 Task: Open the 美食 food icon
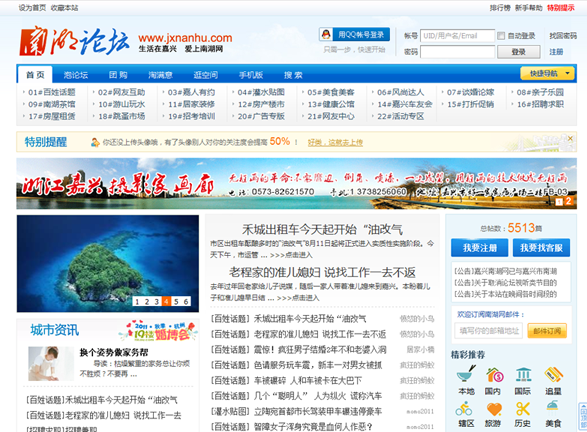pyautogui.click(x=553, y=407)
